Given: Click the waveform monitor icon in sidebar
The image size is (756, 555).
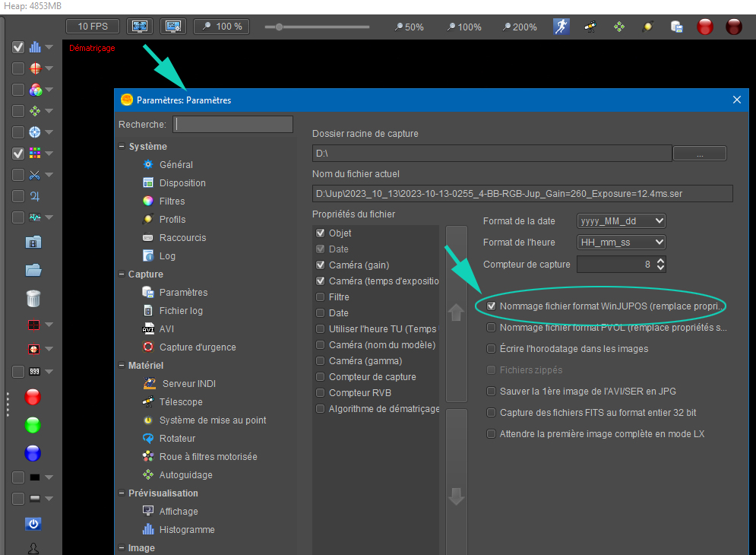Looking at the screenshot, I should pos(35,217).
